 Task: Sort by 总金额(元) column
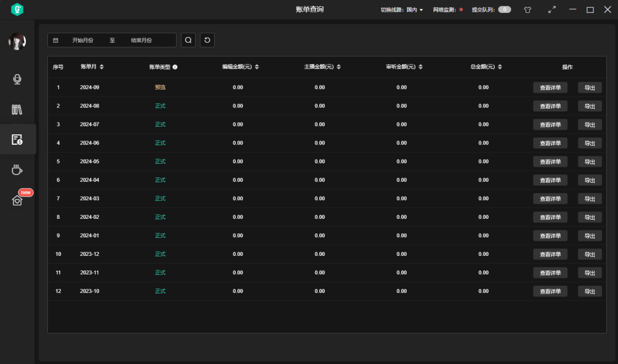click(x=500, y=67)
